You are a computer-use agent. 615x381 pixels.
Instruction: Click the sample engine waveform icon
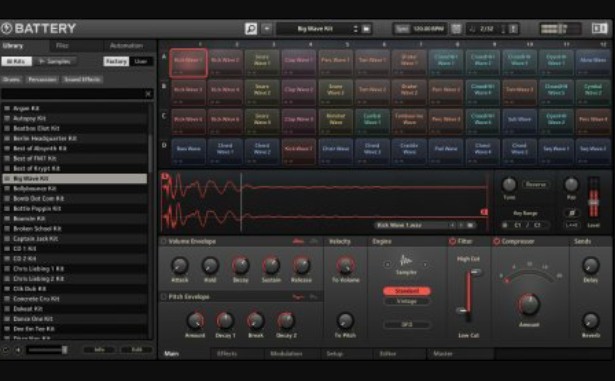tap(406, 261)
